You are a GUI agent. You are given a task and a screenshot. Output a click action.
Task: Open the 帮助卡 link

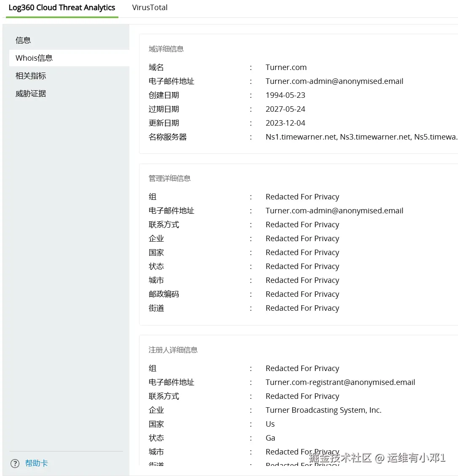coord(36,463)
